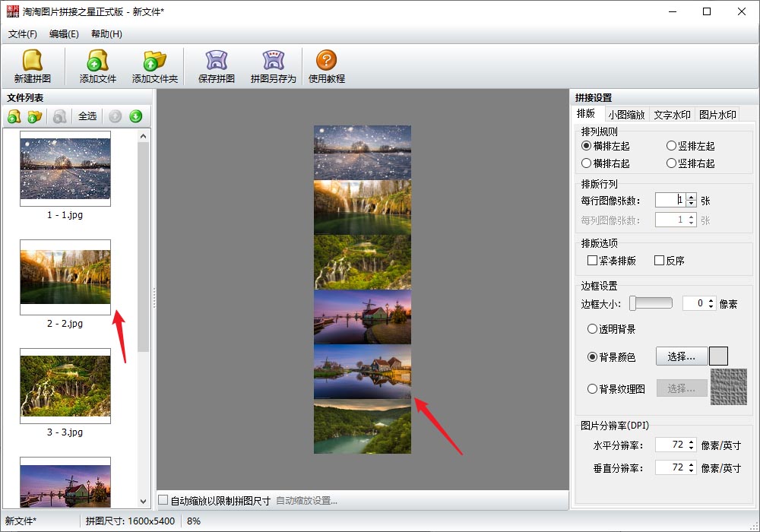Click the file list scrollbar up arrow
The height and width of the screenshot is (532, 760).
pos(143,136)
